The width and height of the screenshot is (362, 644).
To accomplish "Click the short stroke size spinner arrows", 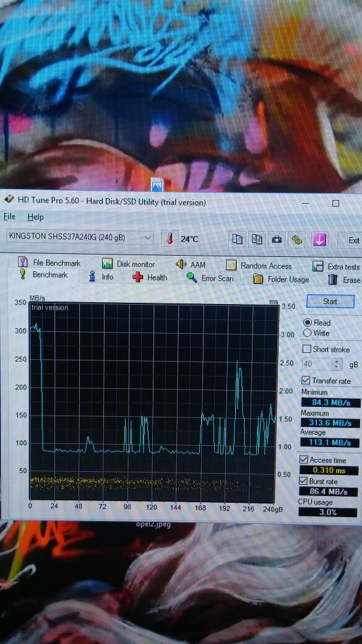I will [x=337, y=364].
